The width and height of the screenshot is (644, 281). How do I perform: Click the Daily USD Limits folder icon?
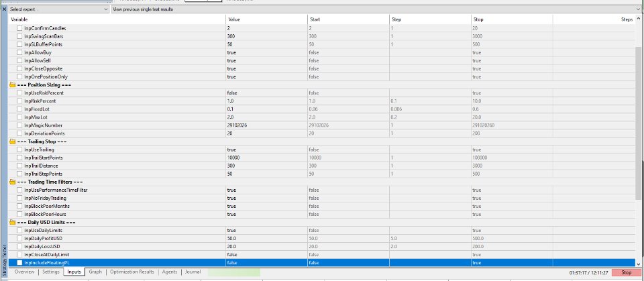click(12, 222)
